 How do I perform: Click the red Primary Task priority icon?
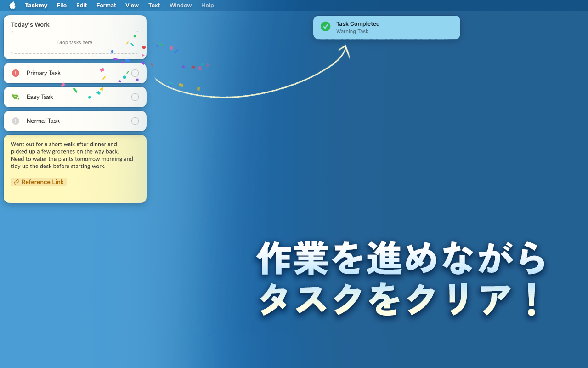(16, 73)
